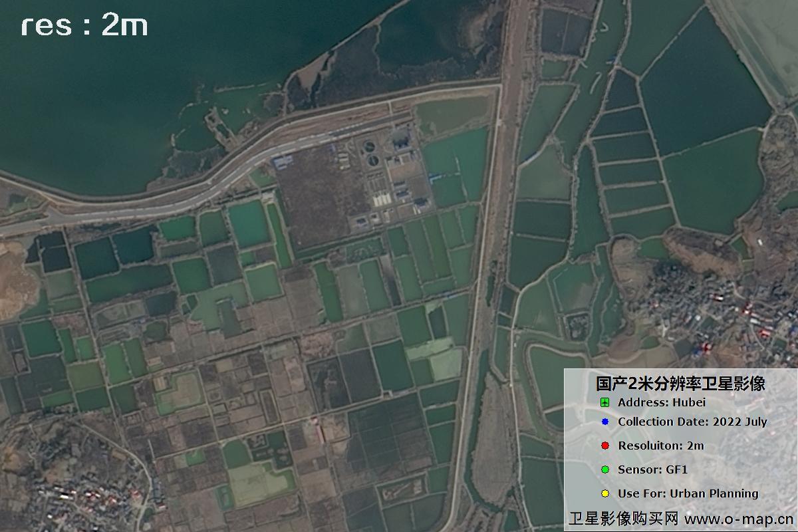The height and width of the screenshot is (532, 798).
Task: Click the 卫星影像购买网 text
Action: click(623, 519)
